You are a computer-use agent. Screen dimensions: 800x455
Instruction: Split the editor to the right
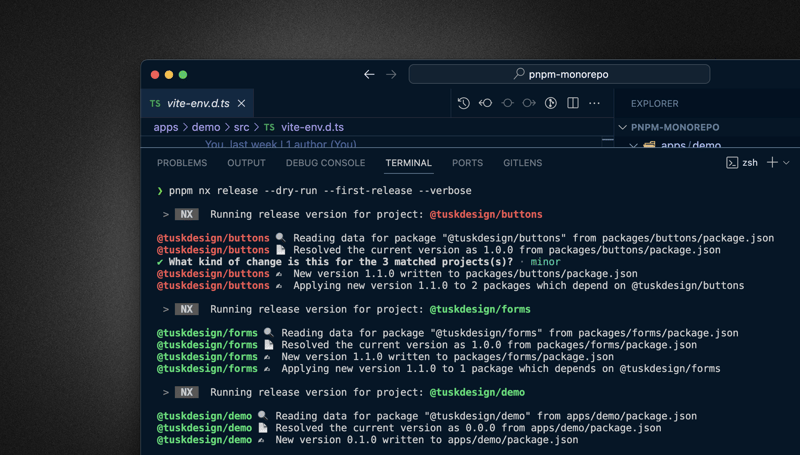[573, 103]
